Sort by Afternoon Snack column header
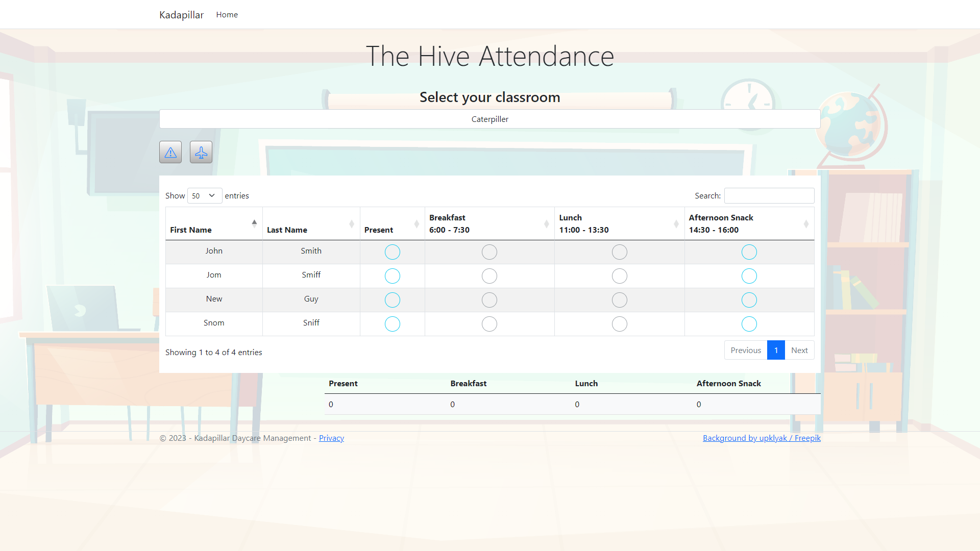Screen dimensions: 980x551 (x=748, y=223)
